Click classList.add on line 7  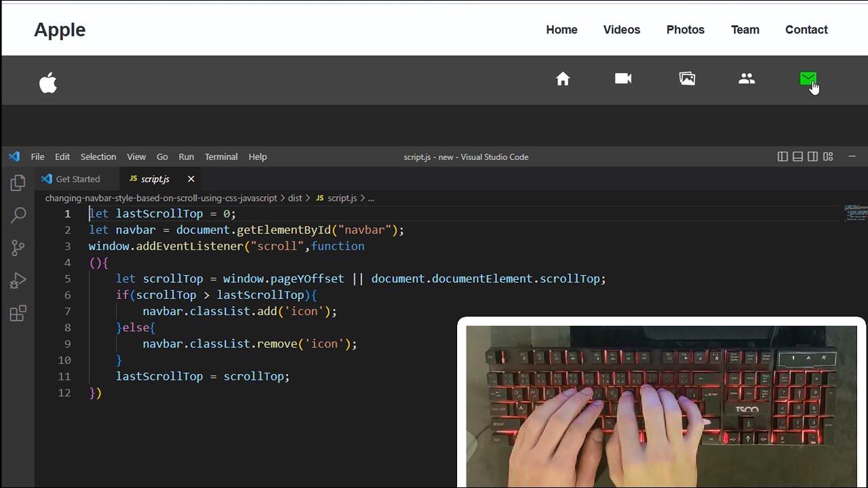(x=233, y=311)
